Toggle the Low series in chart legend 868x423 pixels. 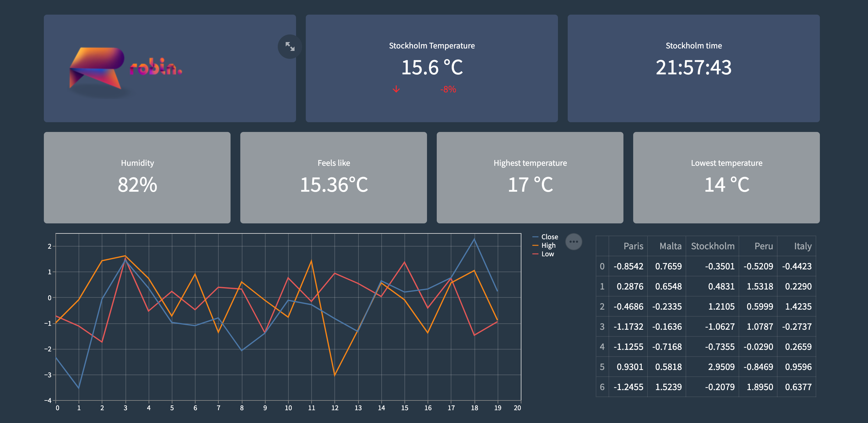click(x=547, y=254)
